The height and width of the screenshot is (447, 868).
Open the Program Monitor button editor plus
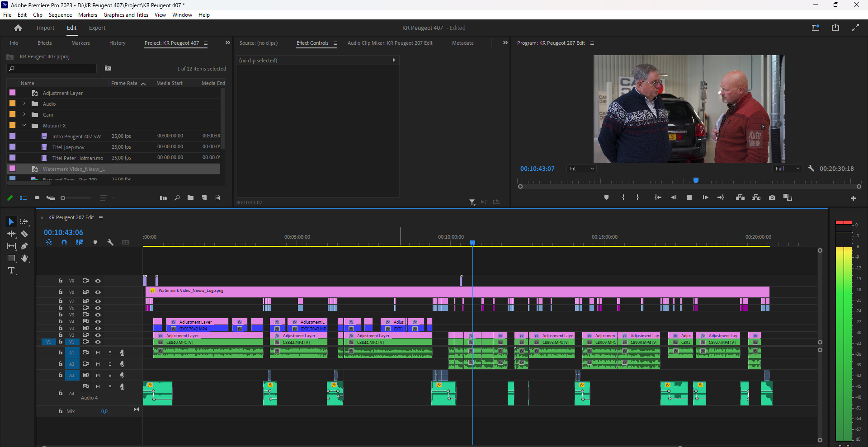(853, 198)
